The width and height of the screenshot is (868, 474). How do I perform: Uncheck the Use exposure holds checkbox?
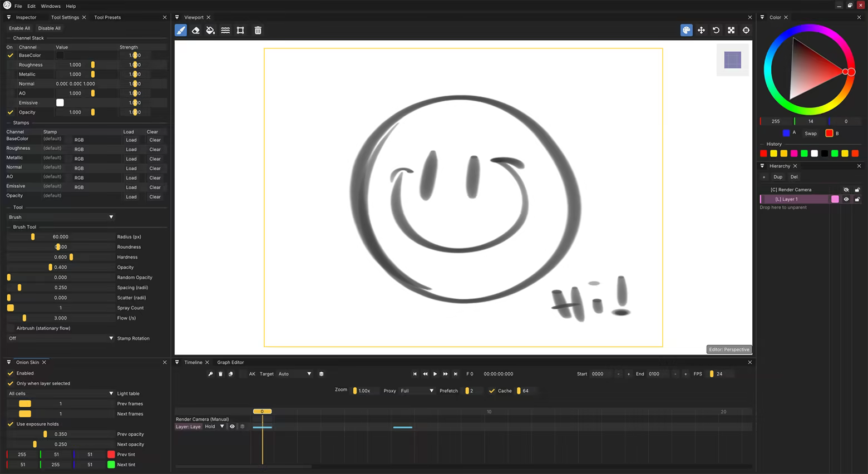[10, 424]
